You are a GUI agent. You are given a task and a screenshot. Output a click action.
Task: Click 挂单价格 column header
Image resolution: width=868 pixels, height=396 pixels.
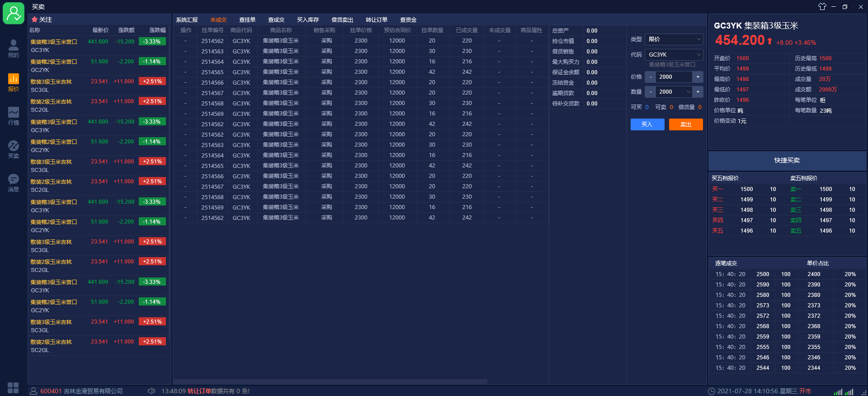(361, 30)
